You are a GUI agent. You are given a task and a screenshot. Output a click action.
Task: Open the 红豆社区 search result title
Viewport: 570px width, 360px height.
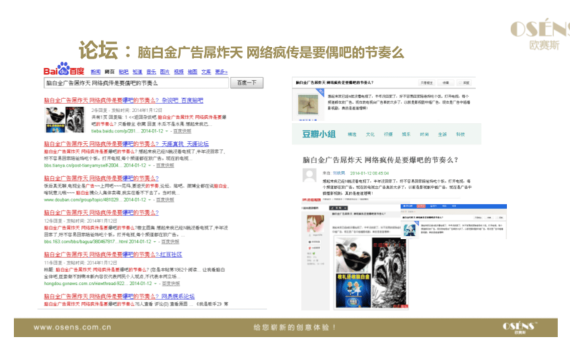tap(113, 255)
